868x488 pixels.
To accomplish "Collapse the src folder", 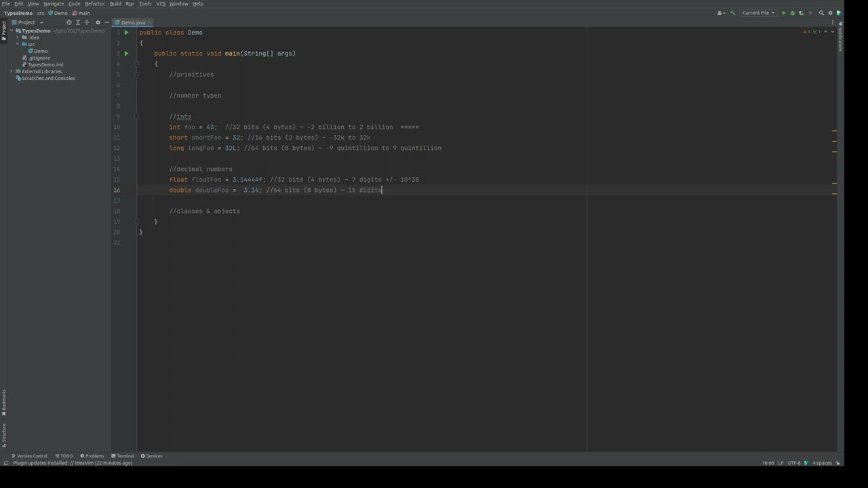I will pyautogui.click(x=18, y=45).
